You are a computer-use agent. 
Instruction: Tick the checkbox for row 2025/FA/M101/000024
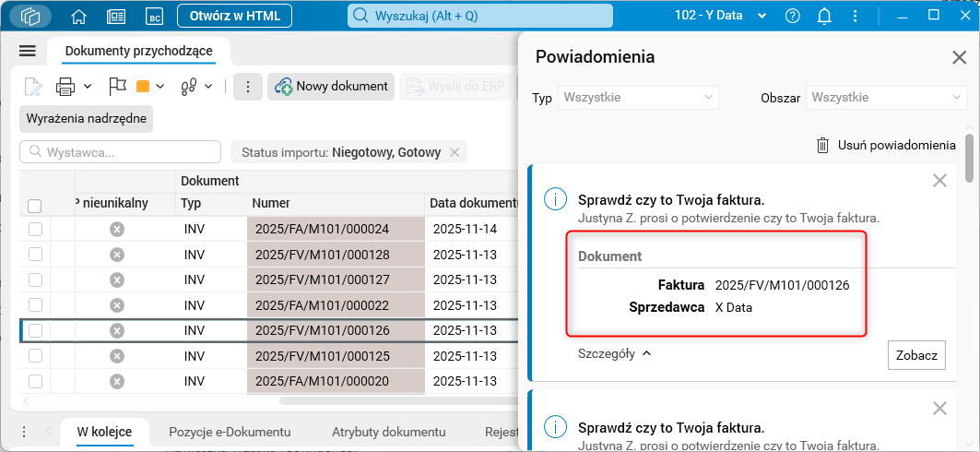tap(35, 229)
